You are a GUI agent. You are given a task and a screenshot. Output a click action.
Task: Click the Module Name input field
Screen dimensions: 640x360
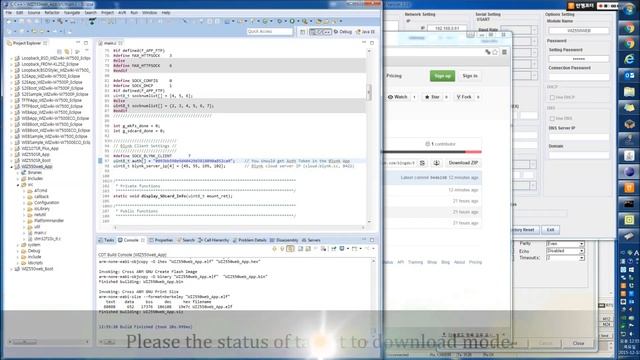(578, 31)
